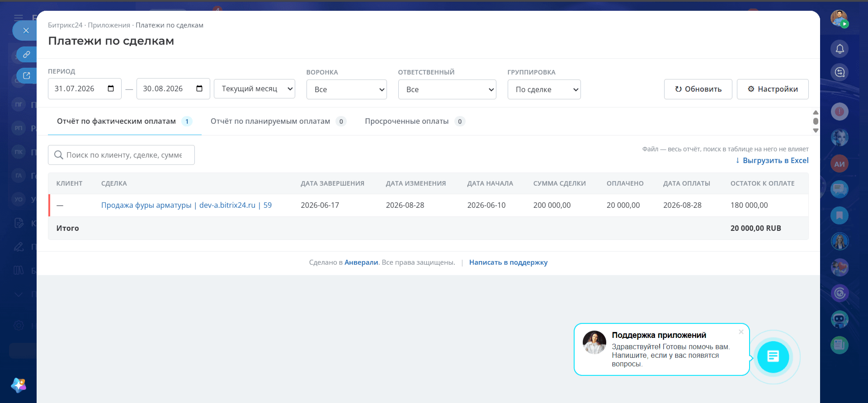Viewport: 868px width, 403px height.
Task: Click the Остаток к оплате column header
Action: tap(762, 183)
